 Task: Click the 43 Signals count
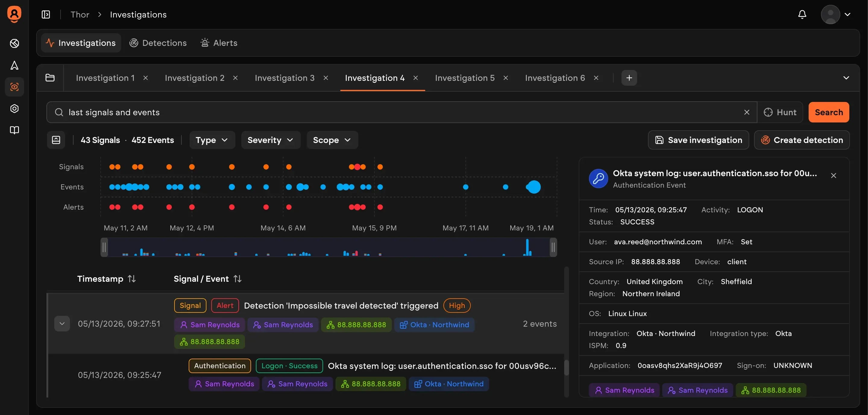pyautogui.click(x=100, y=140)
